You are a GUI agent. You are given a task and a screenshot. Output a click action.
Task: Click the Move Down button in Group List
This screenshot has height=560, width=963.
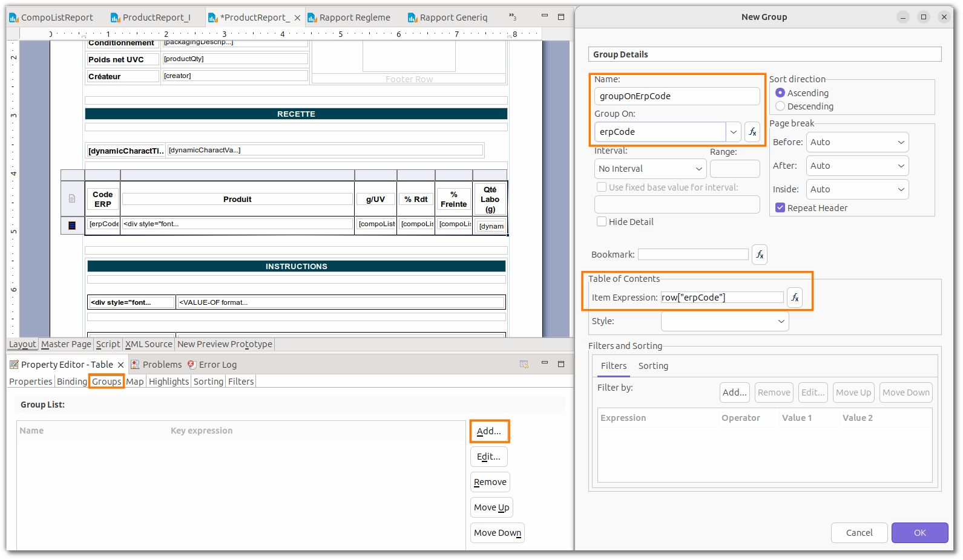(x=498, y=533)
